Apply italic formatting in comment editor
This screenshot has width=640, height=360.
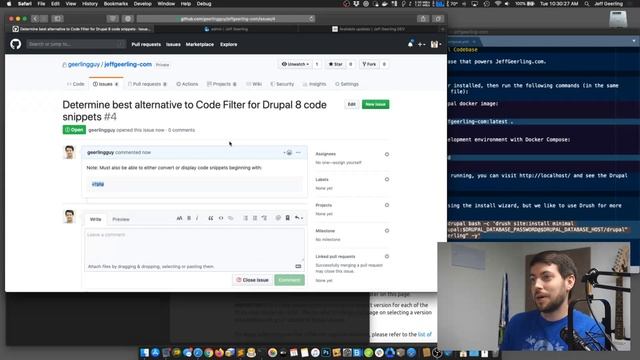(198, 218)
